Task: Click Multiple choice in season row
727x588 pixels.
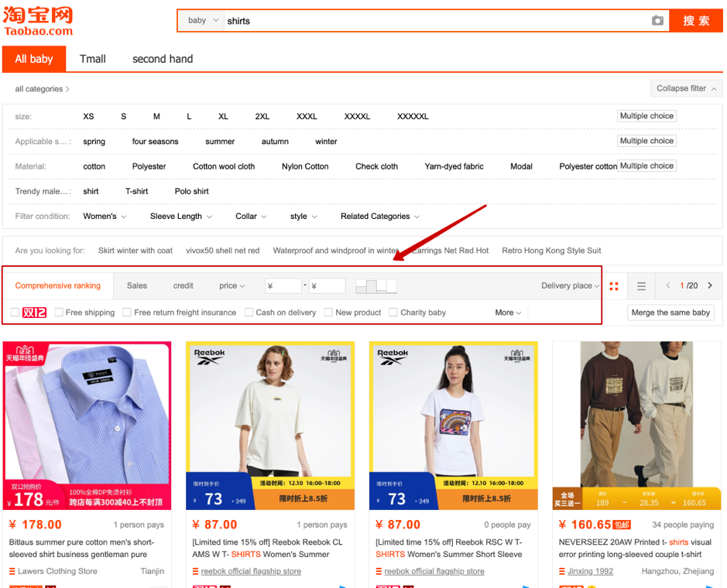Action: pos(646,141)
